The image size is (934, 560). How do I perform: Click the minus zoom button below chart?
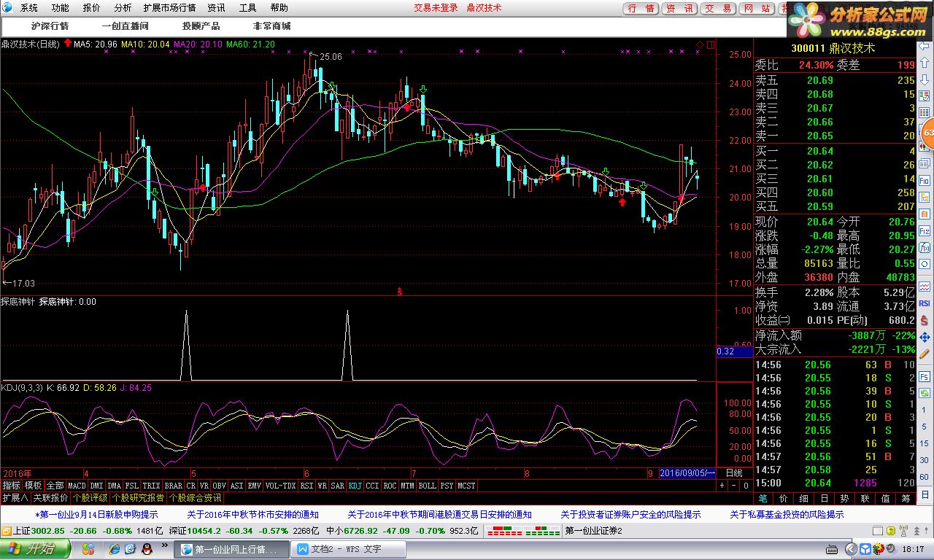click(733, 486)
